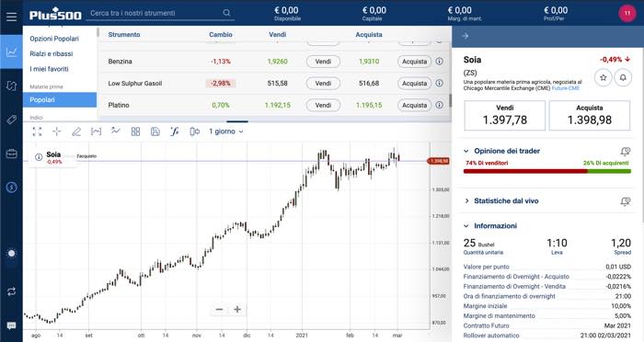The image size is (644, 342).
Task: Set a price alert bell for Soia
Action: coord(623,77)
